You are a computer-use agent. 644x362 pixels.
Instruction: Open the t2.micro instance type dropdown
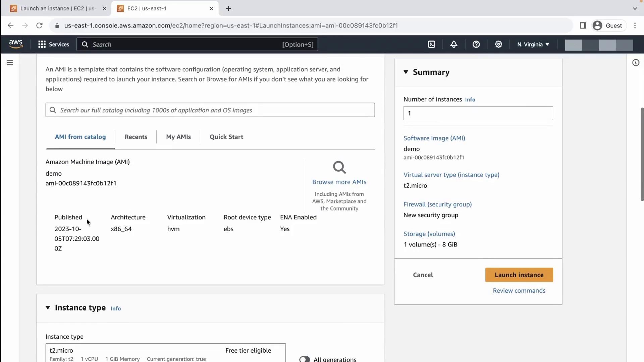[x=165, y=353]
